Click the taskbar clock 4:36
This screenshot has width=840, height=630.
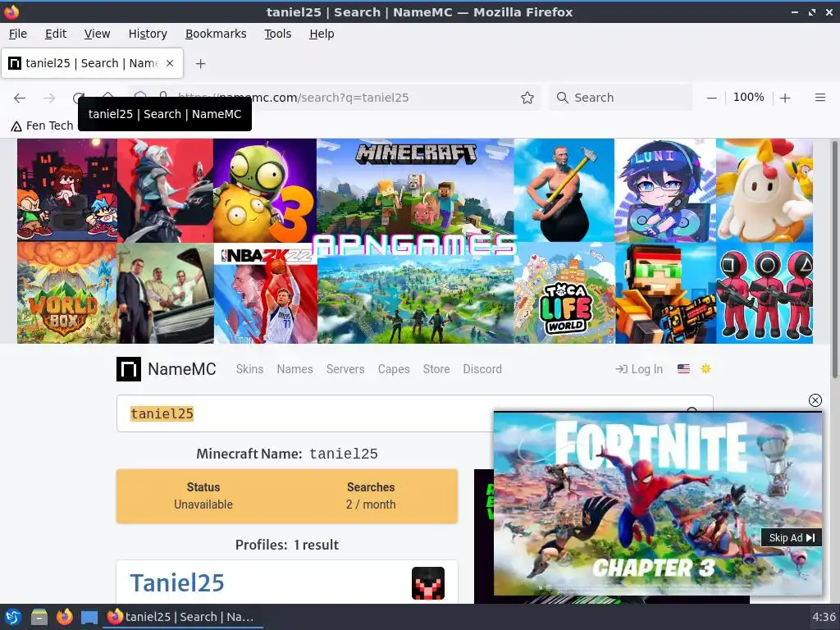(824, 617)
